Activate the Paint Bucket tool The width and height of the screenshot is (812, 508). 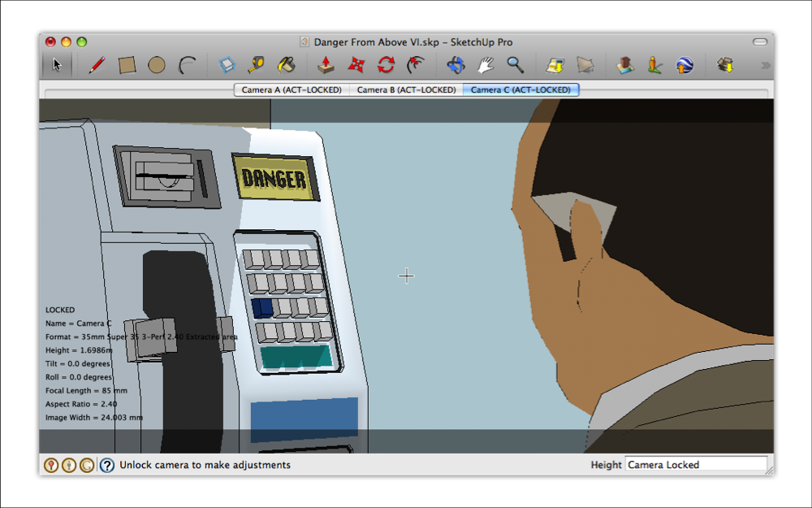pos(286,65)
